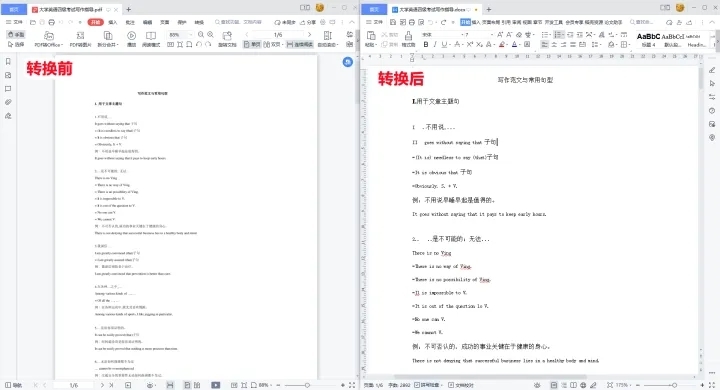Adjust the zoom slider in Word status bar
The height and width of the screenshot is (390, 720).
[674, 385]
